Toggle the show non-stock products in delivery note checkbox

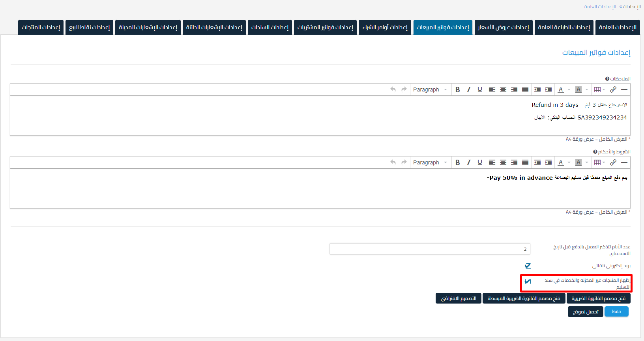528,281
